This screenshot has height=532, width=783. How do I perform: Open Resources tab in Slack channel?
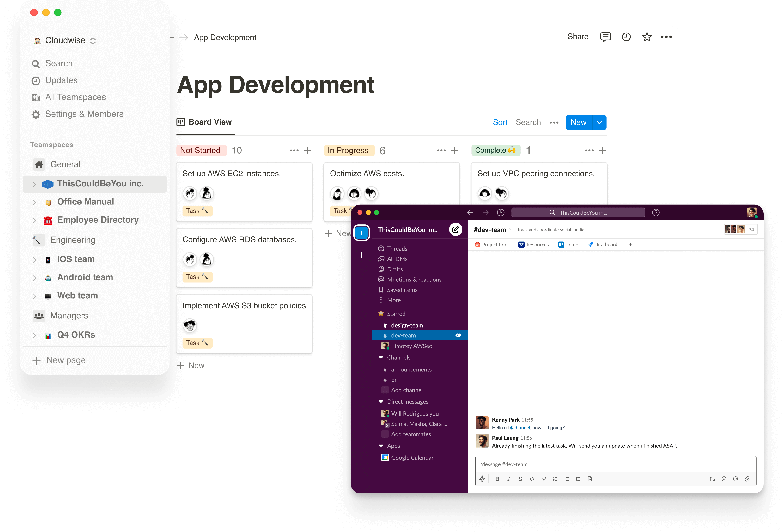click(x=533, y=245)
